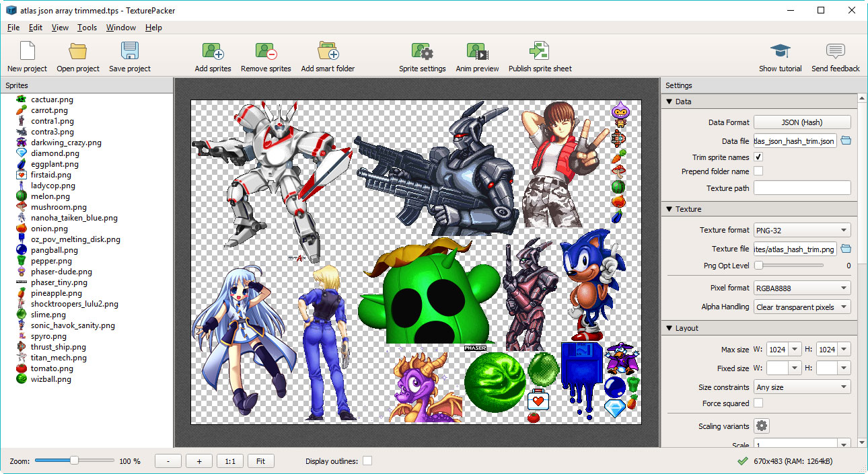Uncheck the Trim sprite names checkbox
This screenshot has width=868, height=474.
point(758,157)
